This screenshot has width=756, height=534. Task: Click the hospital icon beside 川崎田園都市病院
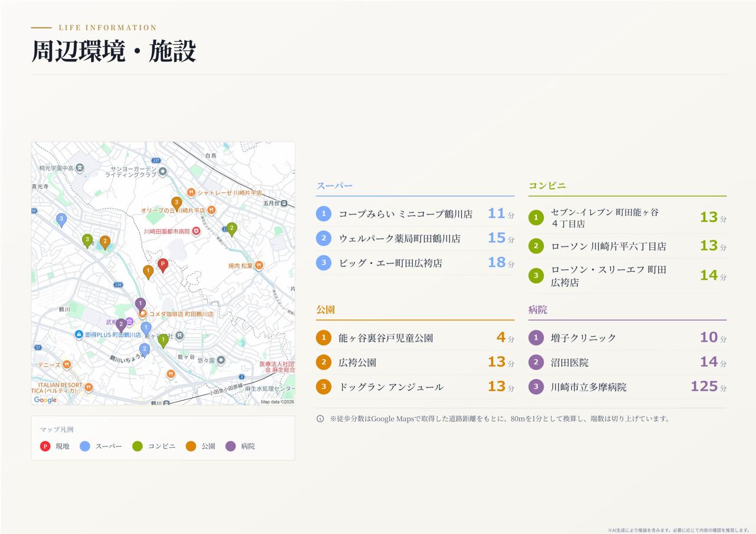196,232
